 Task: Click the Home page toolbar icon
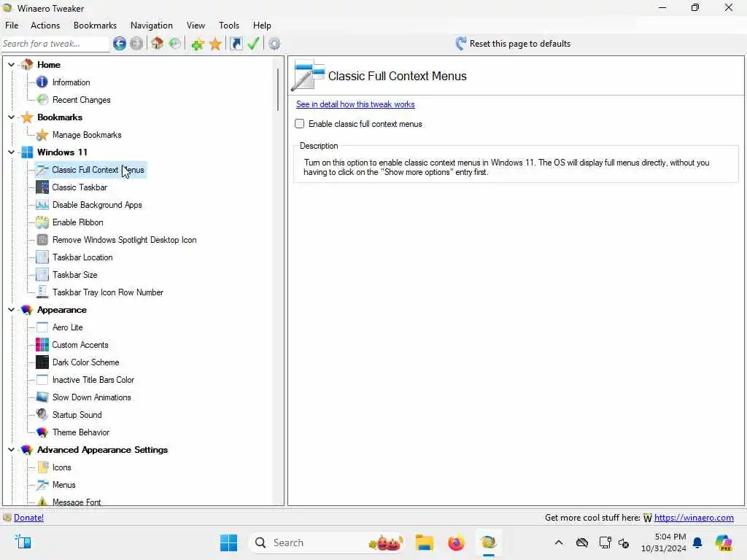[158, 44]
